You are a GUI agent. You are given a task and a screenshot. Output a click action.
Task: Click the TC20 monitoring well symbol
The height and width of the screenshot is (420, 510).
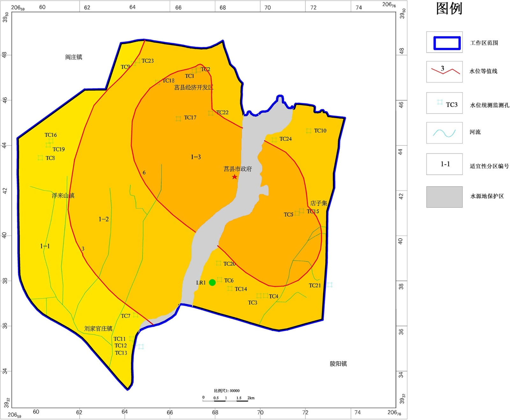click(x=218, y=263)
